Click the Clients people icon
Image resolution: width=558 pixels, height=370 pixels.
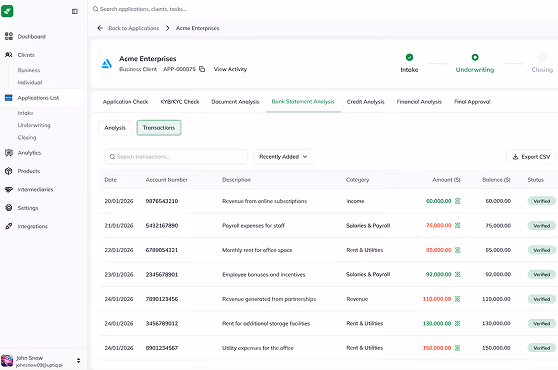[9, 55]
